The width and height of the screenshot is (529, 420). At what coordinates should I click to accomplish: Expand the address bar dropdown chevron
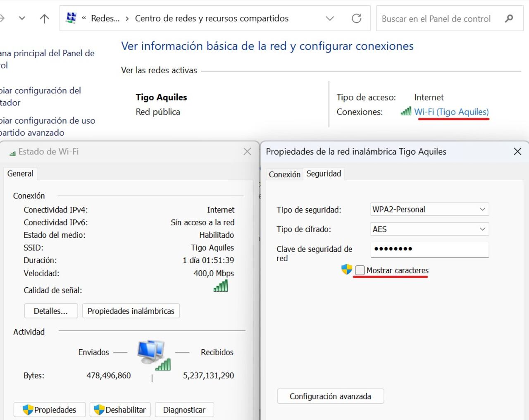point(329,18)
